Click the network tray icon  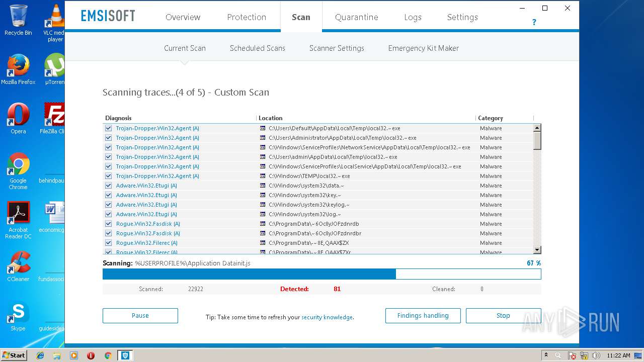point(584,355)
